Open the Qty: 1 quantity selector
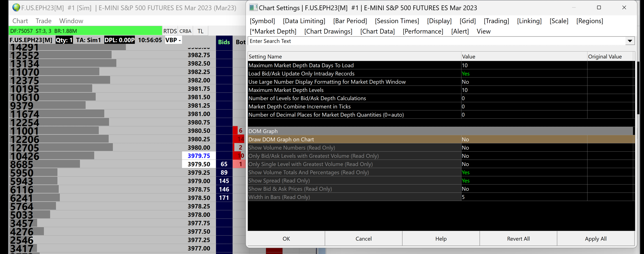 [64, 40]
